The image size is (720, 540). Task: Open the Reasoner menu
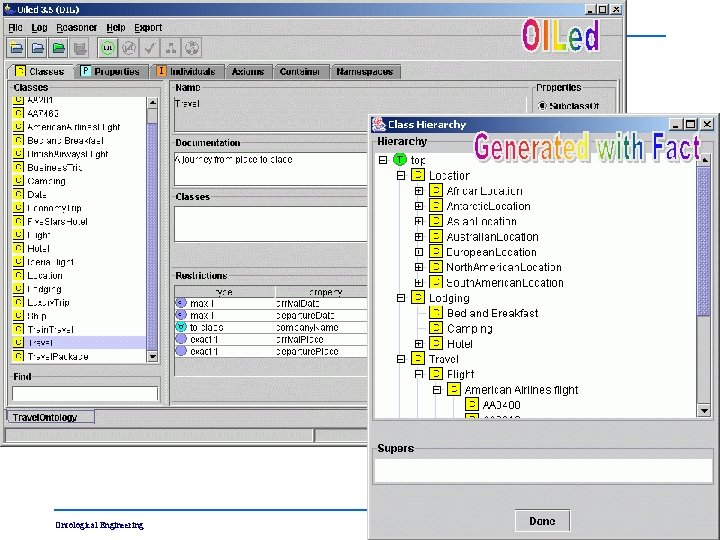77,28
